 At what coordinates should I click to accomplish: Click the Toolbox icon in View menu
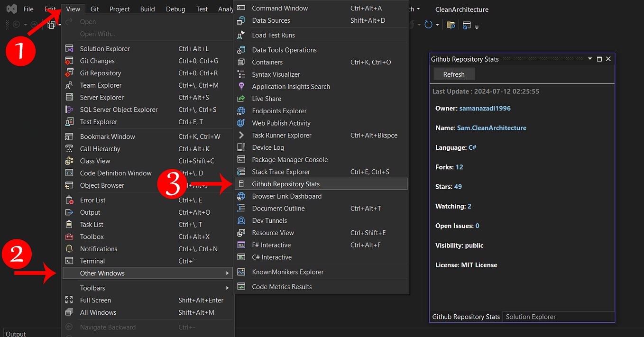click(x=70, y=236)
